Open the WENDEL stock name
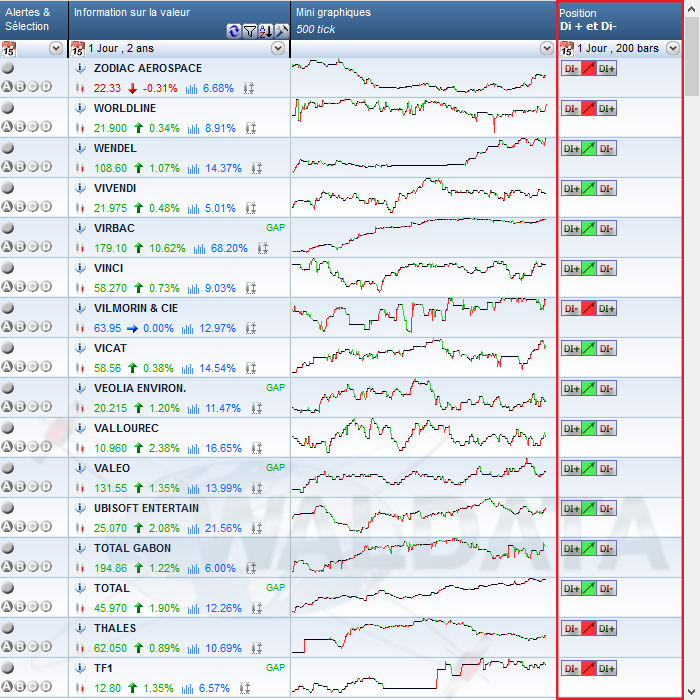The width and height of the screenshot is (700, 700). tap(115, 148)
